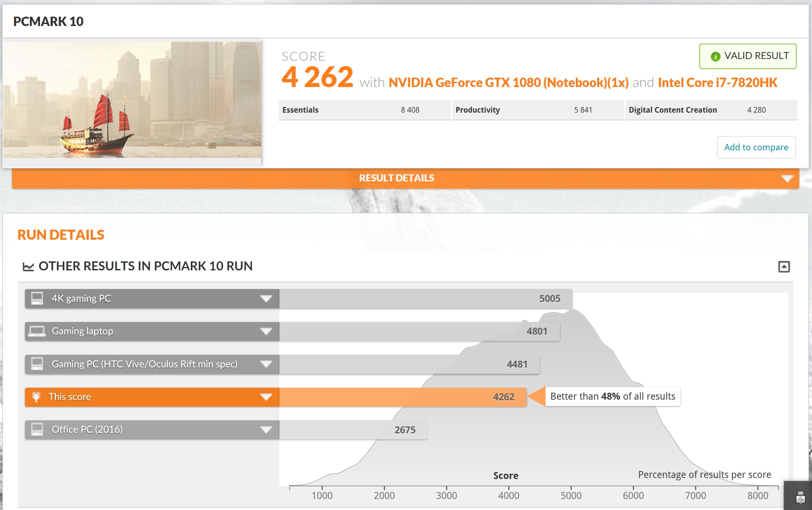Click the green info icon in Valid Result

pyautogui.click(x=715, y=56)
